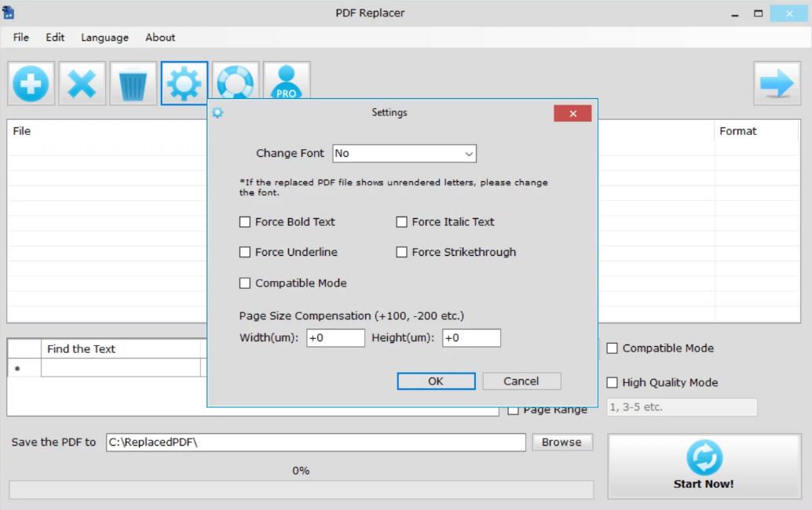The width and height of the screenshot is (812, 510).
Task: Click the Width(um) input field
Action: tap(335, 337)
